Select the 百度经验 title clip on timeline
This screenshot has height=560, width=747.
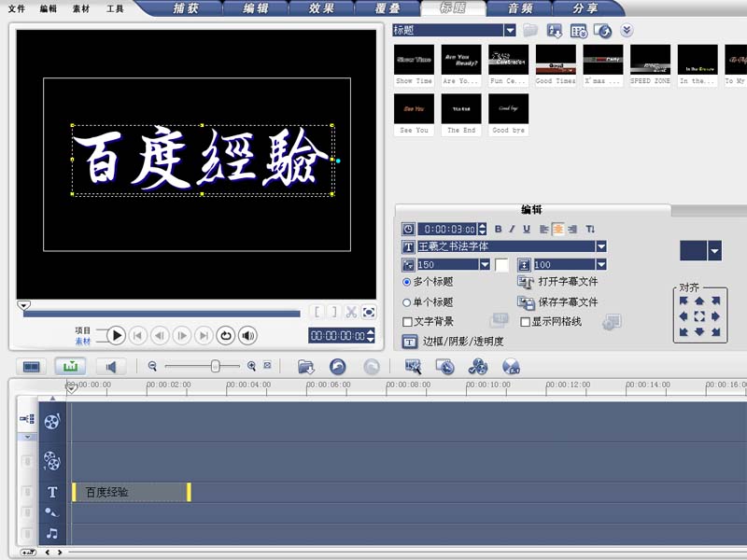point(132,493)
